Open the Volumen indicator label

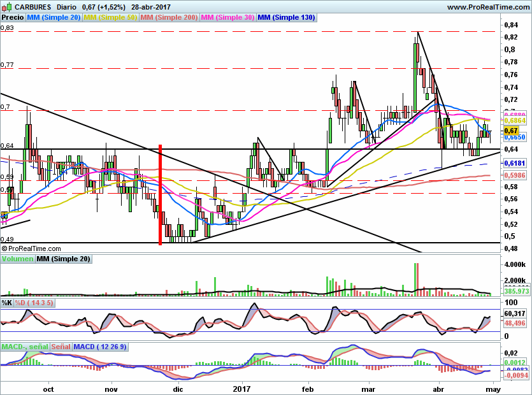(x=18, y=259)
